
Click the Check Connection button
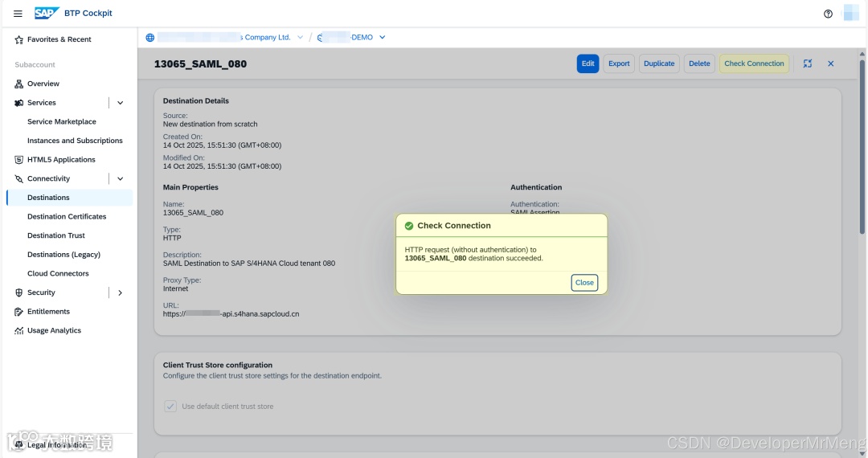point(754,63)
